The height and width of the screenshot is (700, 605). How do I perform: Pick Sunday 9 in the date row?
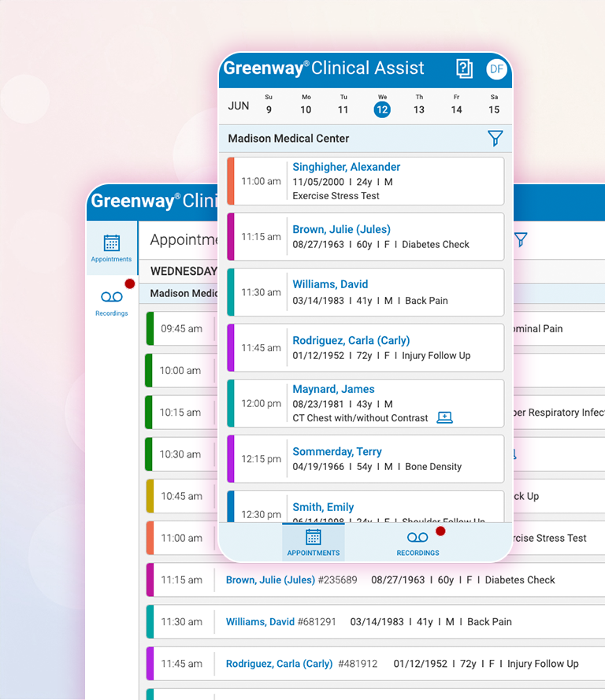pos(269,109)
